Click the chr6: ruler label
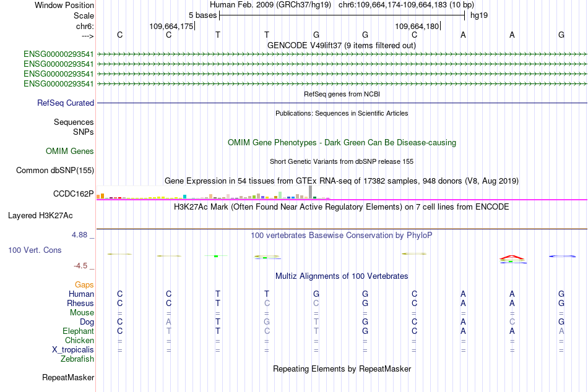The height and width of the screenshot is (392, 588). tap(85, 26)
